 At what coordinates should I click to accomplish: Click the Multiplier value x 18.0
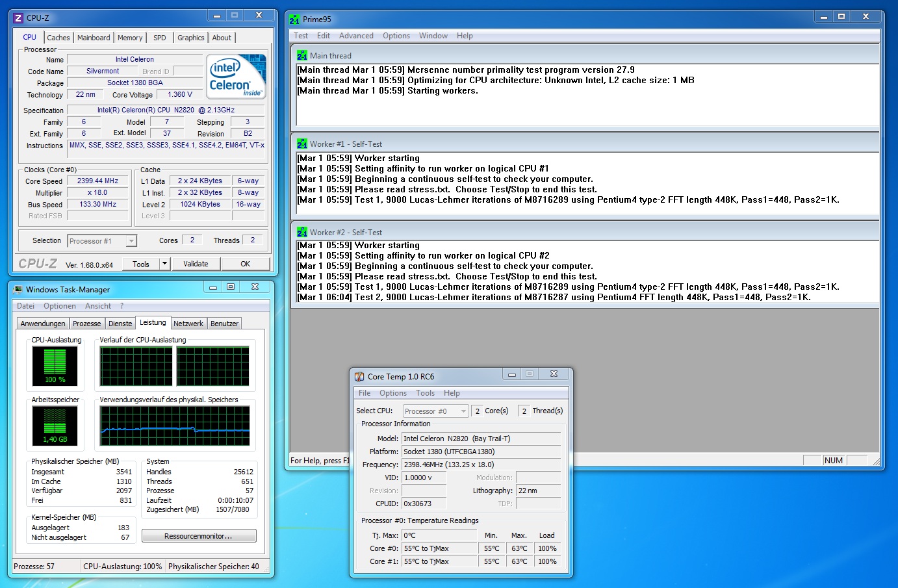[x=98, y=193]
